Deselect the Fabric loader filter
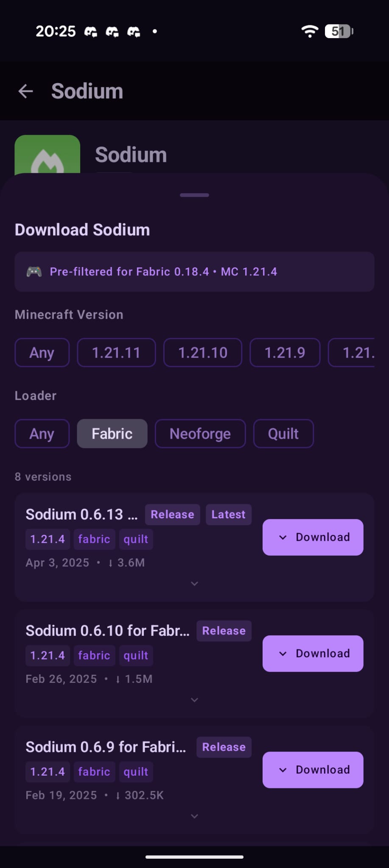The image size is (389, 868). coord(112,434)
